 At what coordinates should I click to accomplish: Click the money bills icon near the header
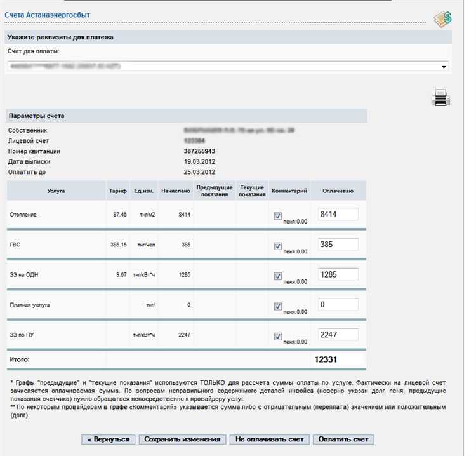442,19
